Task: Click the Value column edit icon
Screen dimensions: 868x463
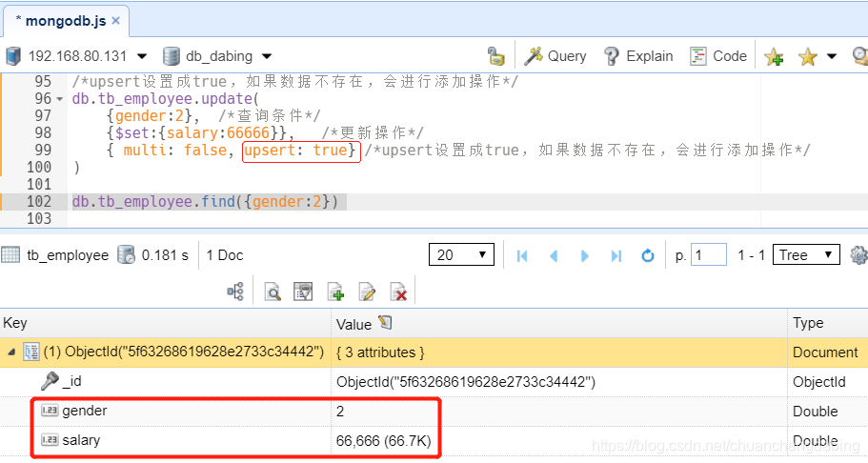Action: pos(385,322)
